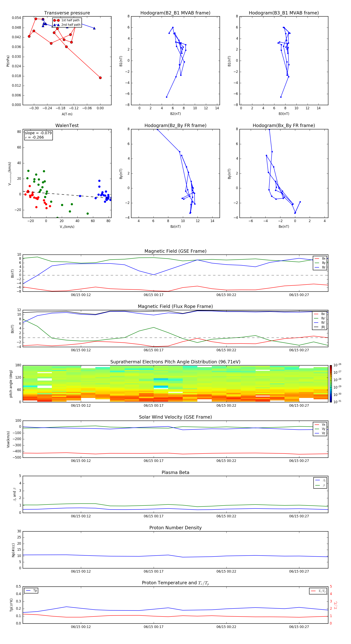Click the 'Proton Temperature and Te/Tp' title
Screen dimensions: 351x644
(x=175, y=583)
